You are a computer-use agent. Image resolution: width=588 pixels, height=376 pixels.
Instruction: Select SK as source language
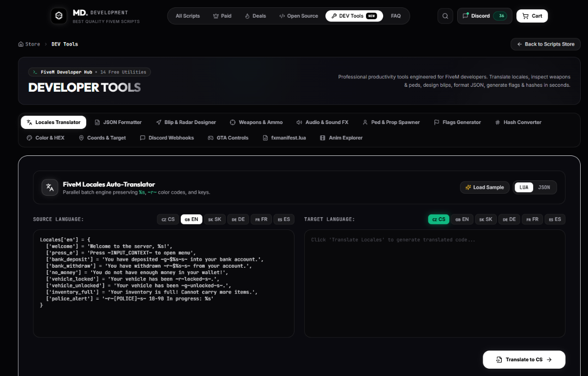(215, 219)
